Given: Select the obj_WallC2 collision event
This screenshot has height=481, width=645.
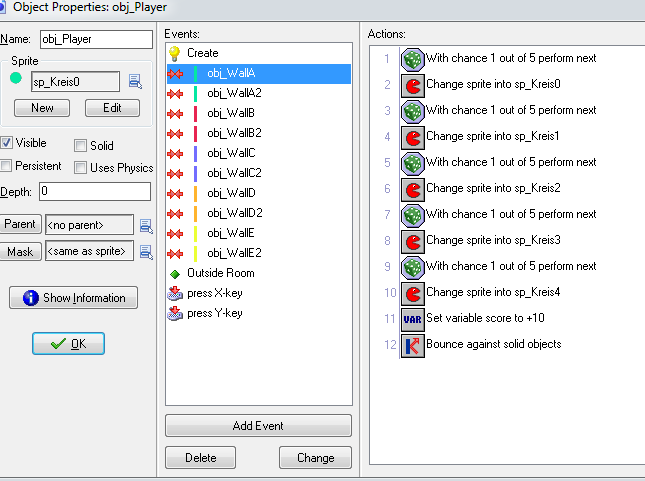Looking at the screenshot, I should [x=234, y=173].
